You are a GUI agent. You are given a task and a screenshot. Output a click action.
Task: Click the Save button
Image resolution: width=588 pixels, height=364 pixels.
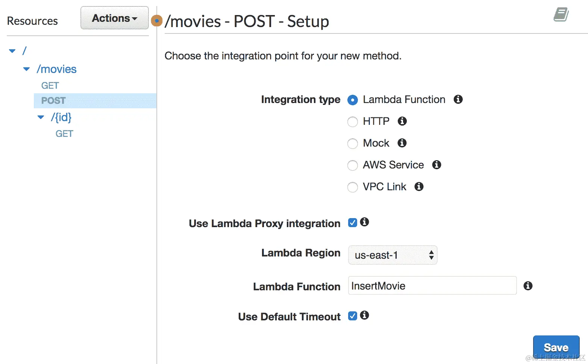click(556, 347)
